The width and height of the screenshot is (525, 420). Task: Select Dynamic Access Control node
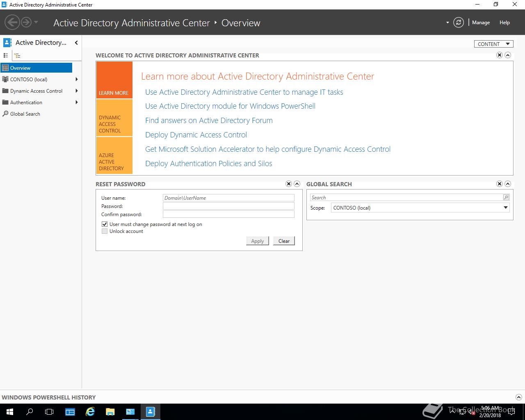36,91
